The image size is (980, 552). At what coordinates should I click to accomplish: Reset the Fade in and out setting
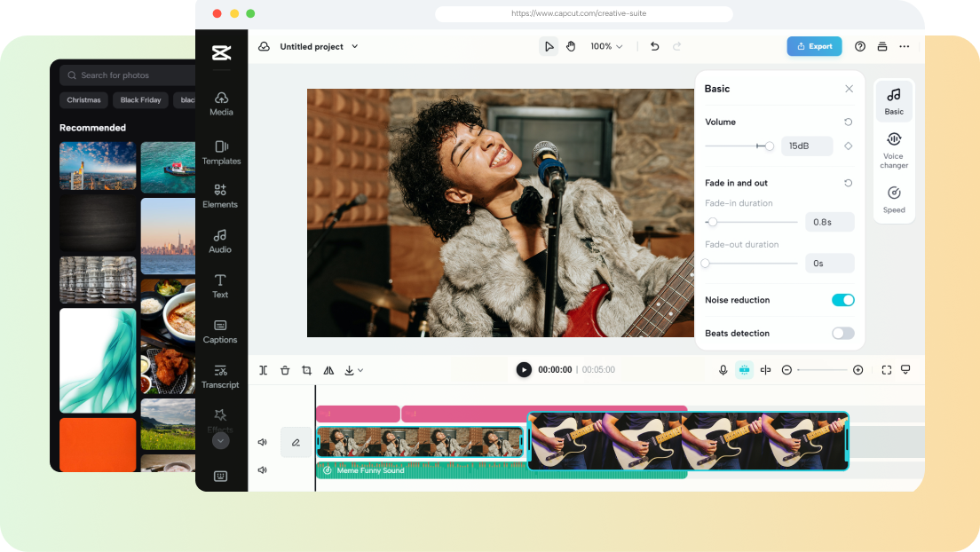click(x=848, y=183)
